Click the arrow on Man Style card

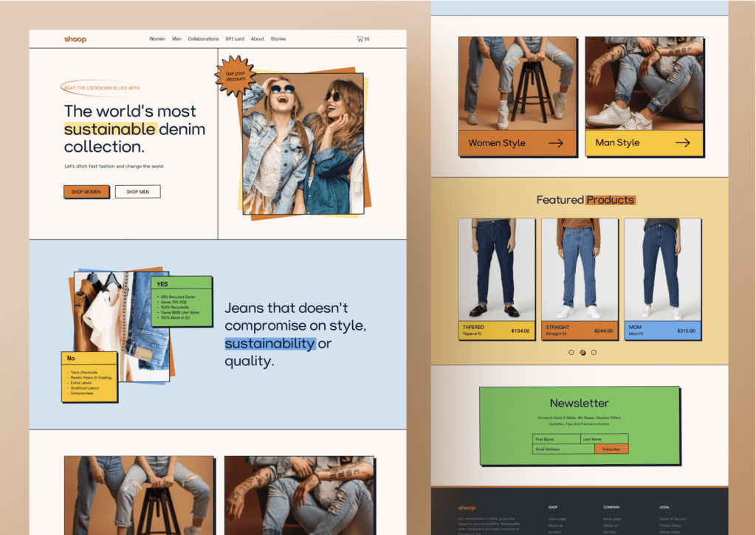coord(682,142)
